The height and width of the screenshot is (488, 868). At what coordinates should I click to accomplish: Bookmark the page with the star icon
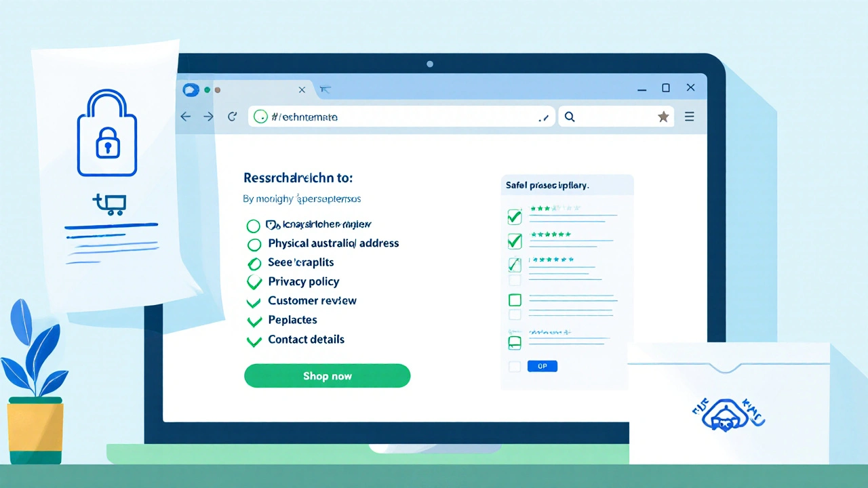(x=663, y=117)
